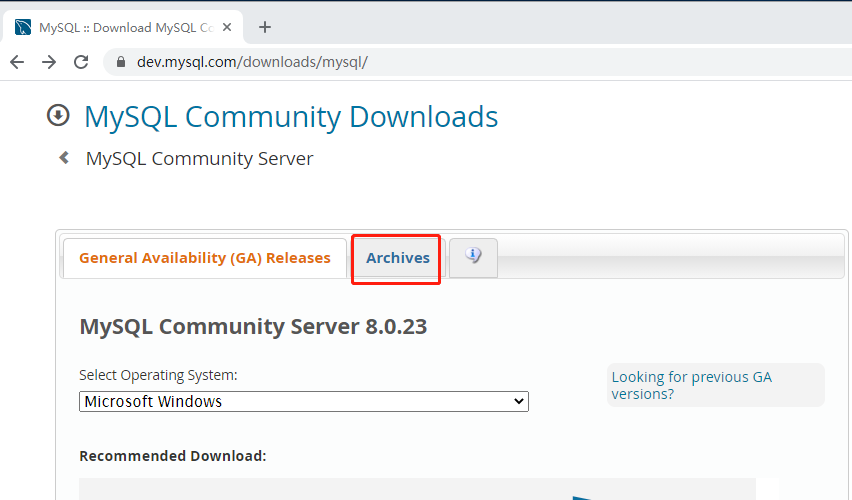
Task: Click the MySQL Community Server breadcrumb text
Action: [199, 159]
